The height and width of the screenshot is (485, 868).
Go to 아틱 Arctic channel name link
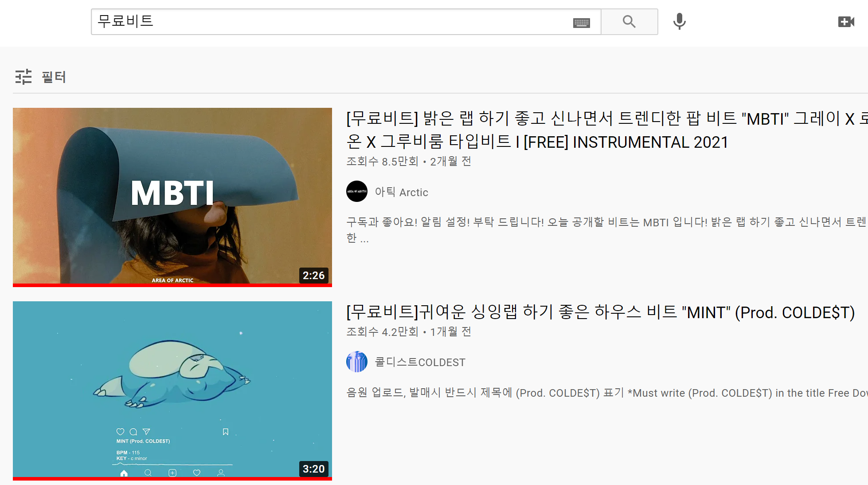pos(402,192)
